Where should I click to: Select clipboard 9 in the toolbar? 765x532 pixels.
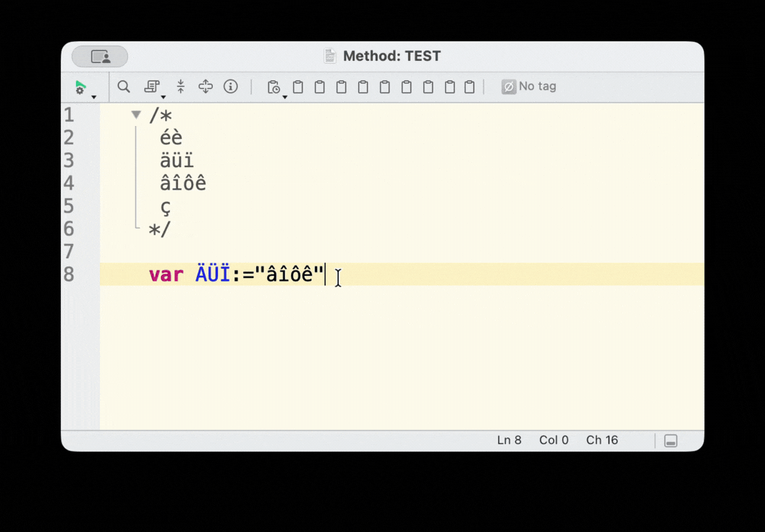click(469, 88)
